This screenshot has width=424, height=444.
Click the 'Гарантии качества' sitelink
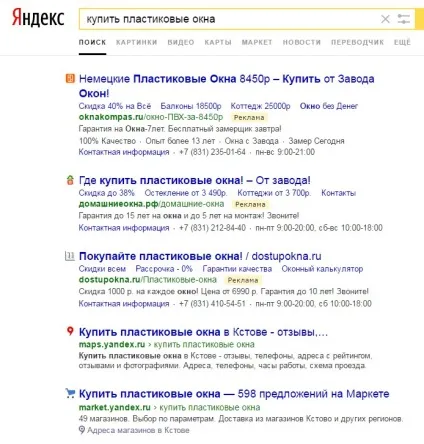click(237, 269)
